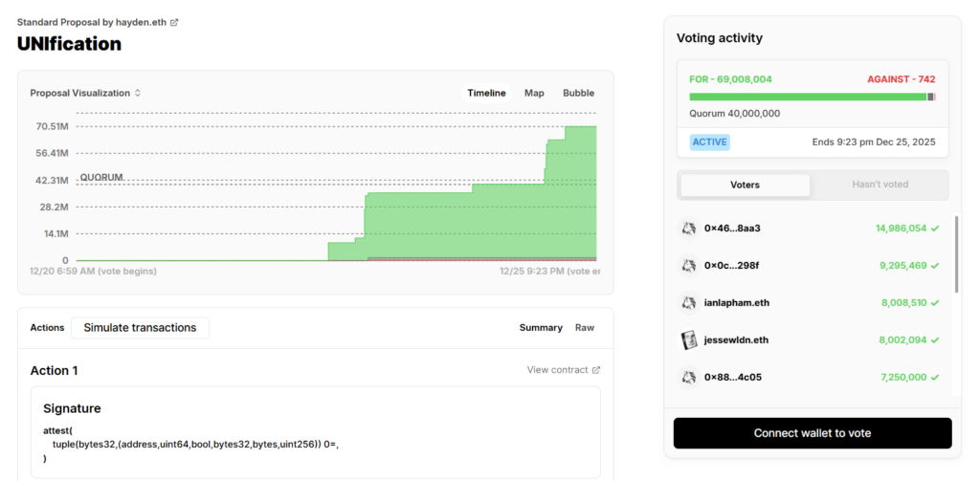Select Summary view for actions
The image size is (980, 481).
(x=541, y=328)
